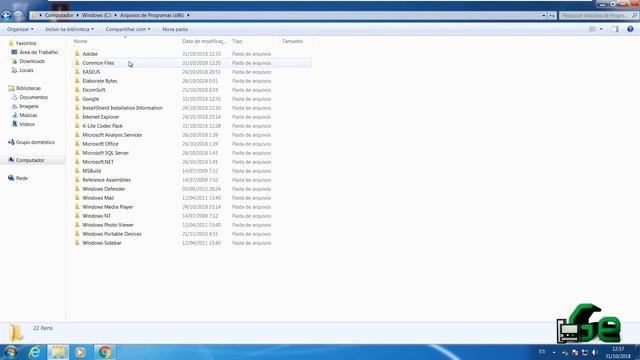Open the help question mark icon

pyautogui.click(x=630, y=29)
